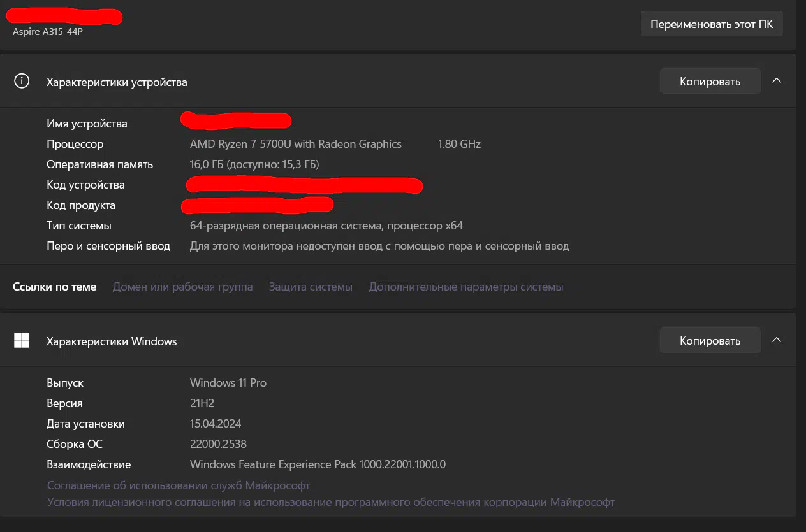Click the Код продукта label

click(x=81, y=205)
